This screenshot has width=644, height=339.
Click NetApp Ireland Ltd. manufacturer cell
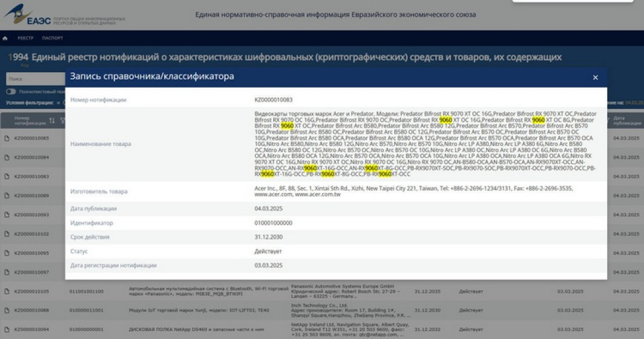click(350, 329)
